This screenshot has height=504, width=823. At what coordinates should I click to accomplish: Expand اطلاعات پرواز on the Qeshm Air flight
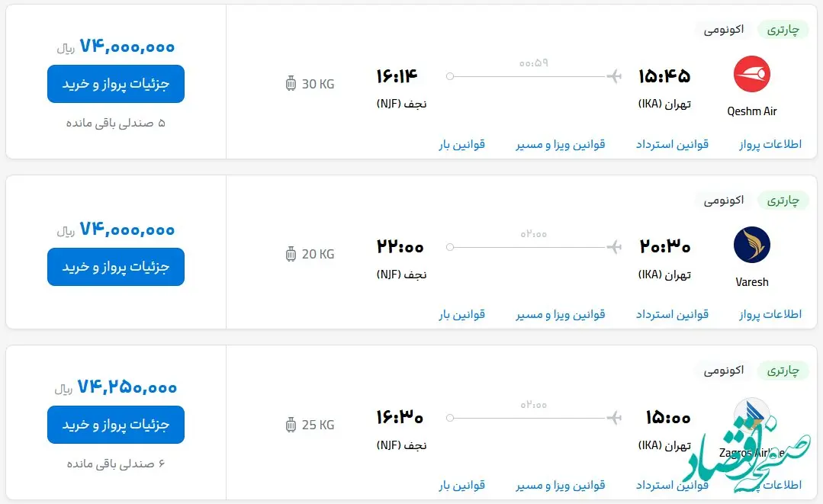768,143
